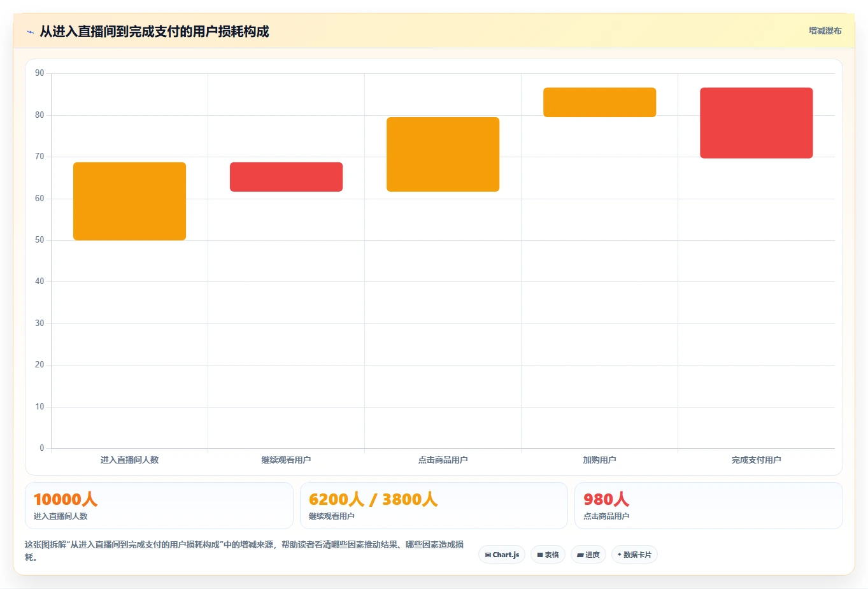This screenshot has width=868, height=589.
Task: Open the 980人 data card
Action: [708, 506]
